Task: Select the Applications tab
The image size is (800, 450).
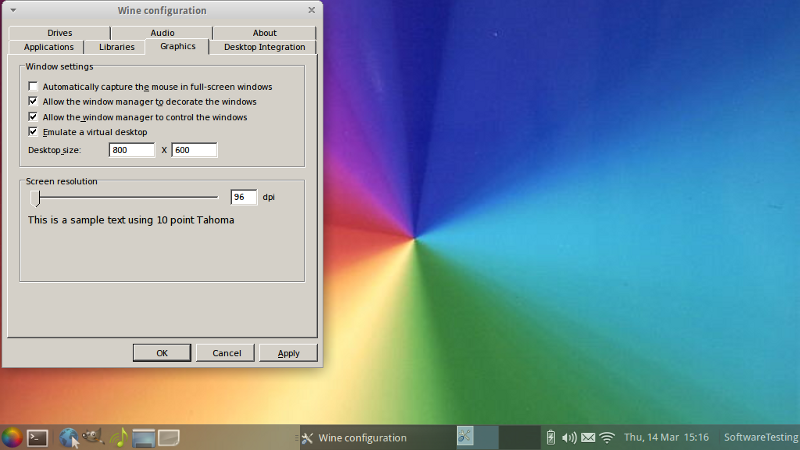Action: point(48,47)
